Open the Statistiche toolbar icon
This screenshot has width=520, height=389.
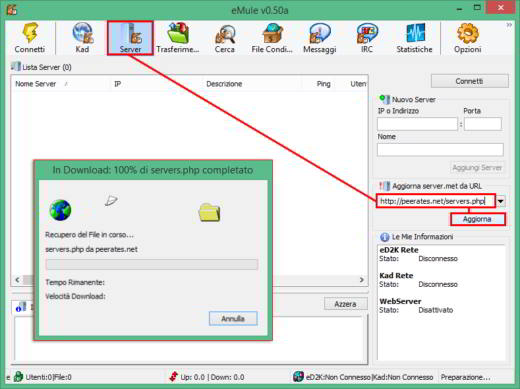415,33
